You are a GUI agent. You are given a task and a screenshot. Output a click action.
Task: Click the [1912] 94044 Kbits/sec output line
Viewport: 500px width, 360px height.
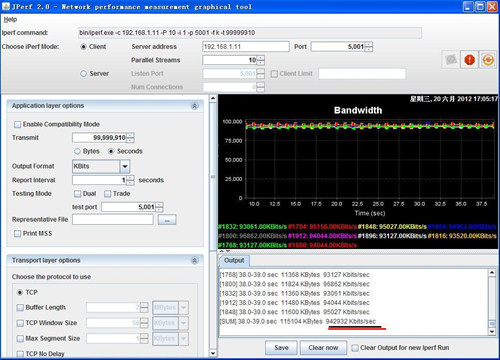(295, 303)
